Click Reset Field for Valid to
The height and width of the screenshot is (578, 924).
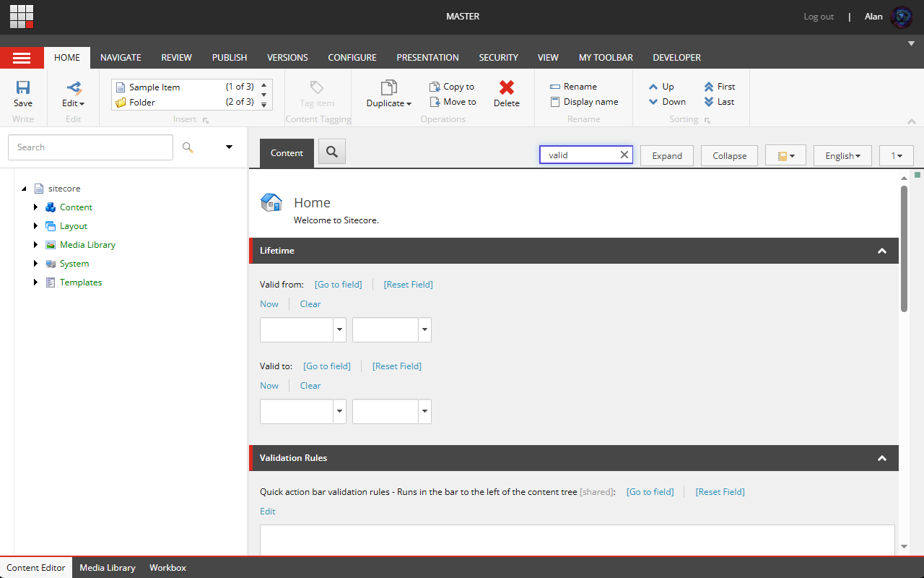pos(397,366)
